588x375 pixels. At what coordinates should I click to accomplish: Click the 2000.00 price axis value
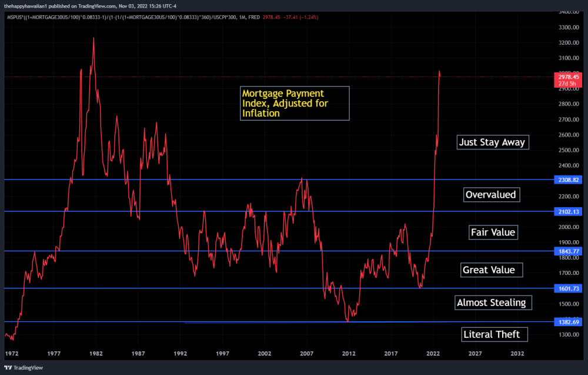pyautogui.click(x=569, y=227)
